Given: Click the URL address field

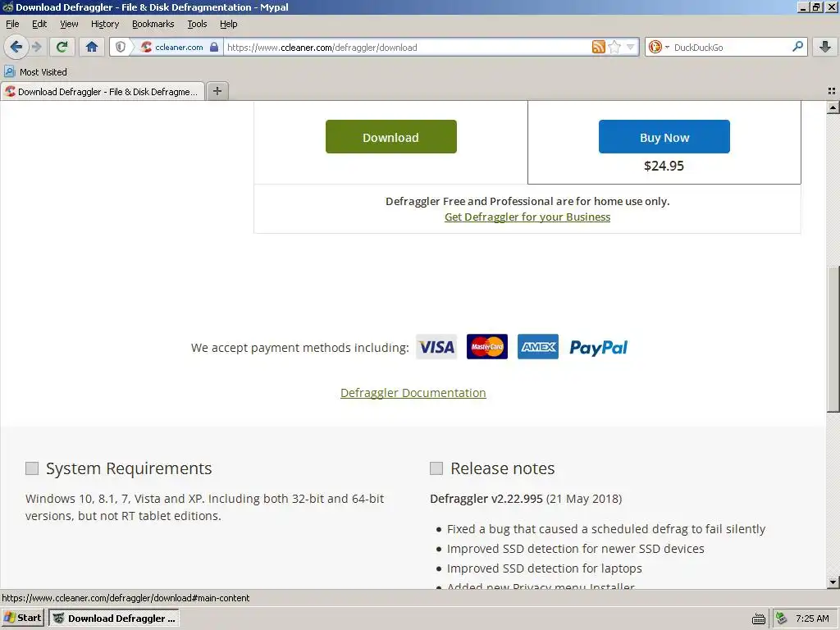Looking at the screenshot, I should click(x=407, y=47).
